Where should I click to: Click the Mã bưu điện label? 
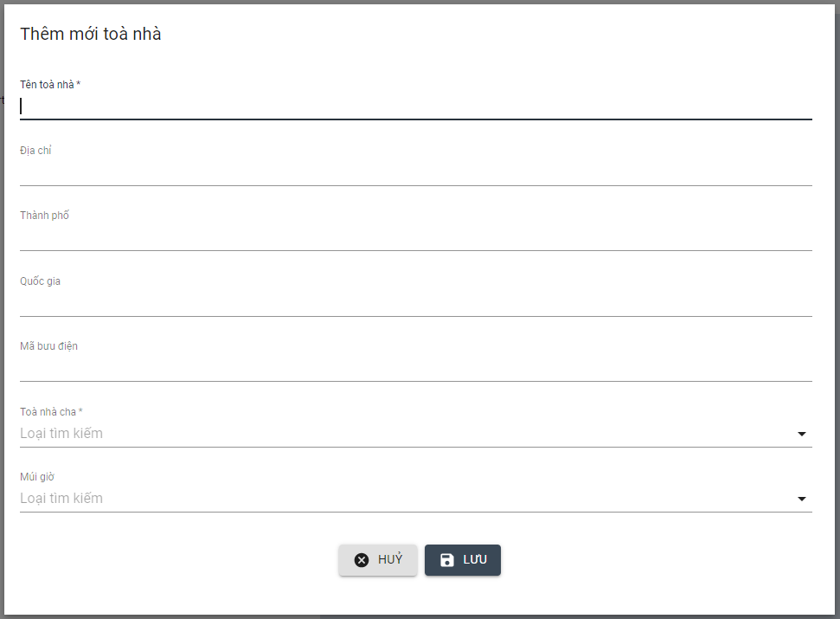point(49,346)
